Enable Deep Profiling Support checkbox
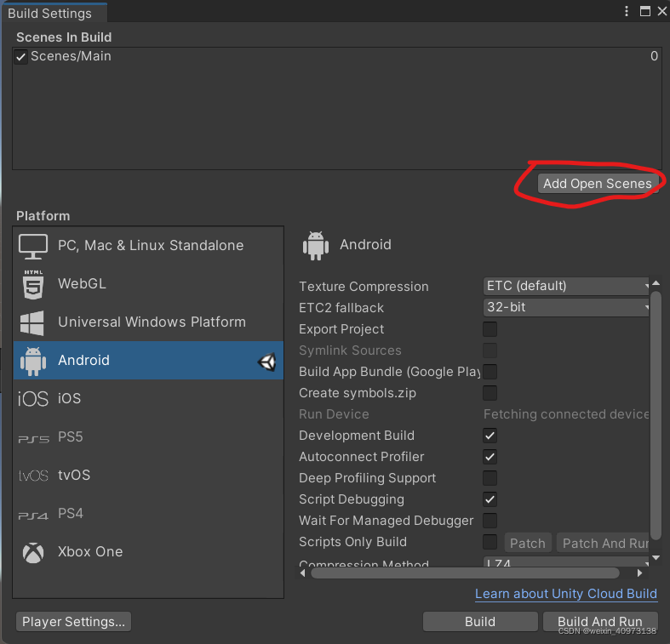The height and width of the screenshot is (644, 670). point(490,478)
